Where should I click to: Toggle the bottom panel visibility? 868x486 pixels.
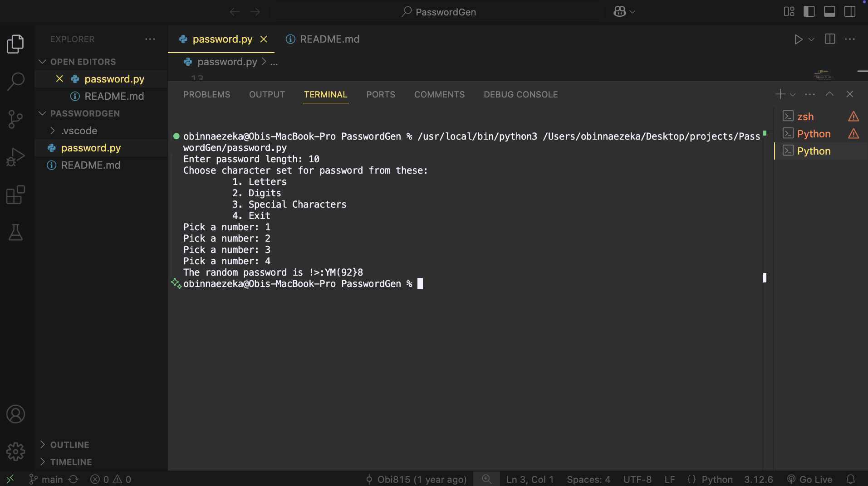(829, 12)
